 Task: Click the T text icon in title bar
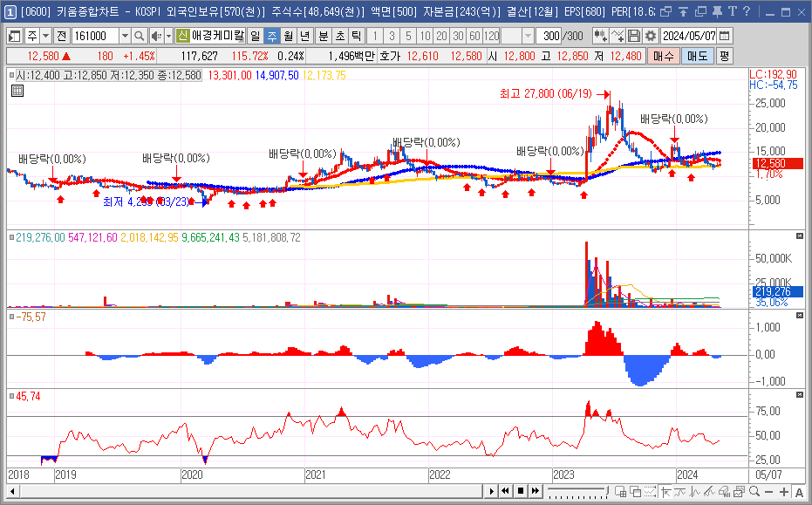[x=733, y=11]
